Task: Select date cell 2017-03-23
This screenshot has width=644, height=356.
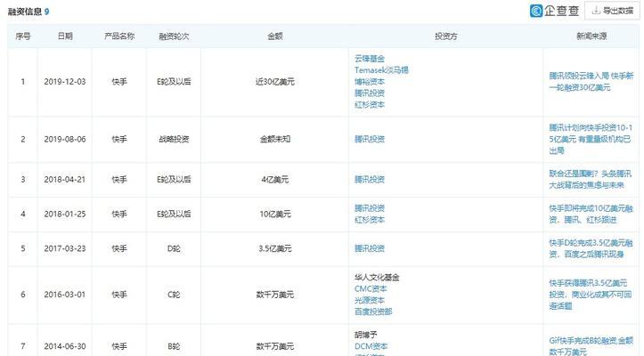Action: coord(65,248)
